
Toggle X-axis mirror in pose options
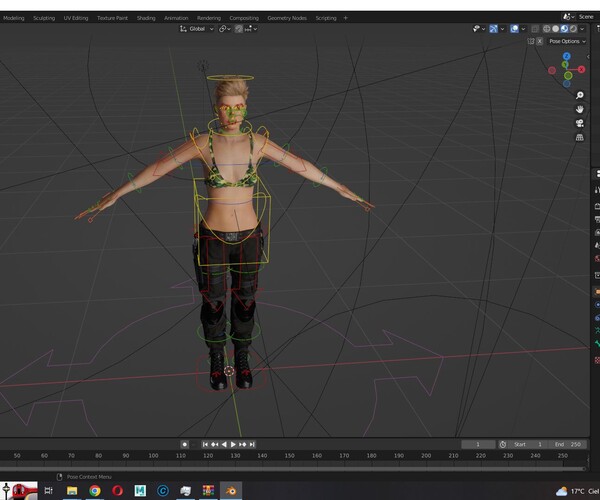pyautogui.click(x=539, y=41)
